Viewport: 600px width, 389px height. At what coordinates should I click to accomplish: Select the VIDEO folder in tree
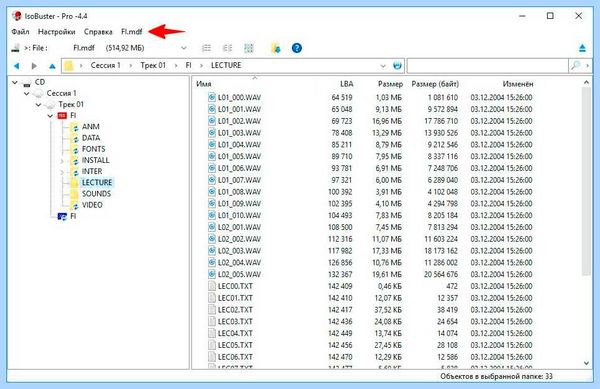[92, 205]
